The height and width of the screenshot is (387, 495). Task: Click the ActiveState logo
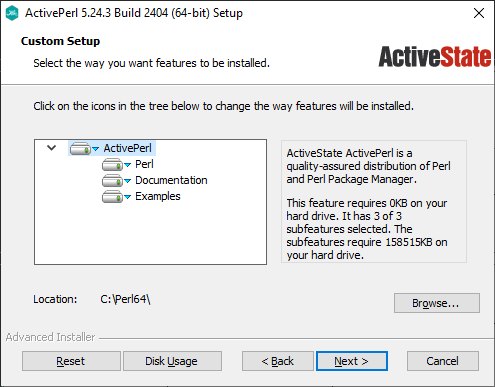pos(435,56)
